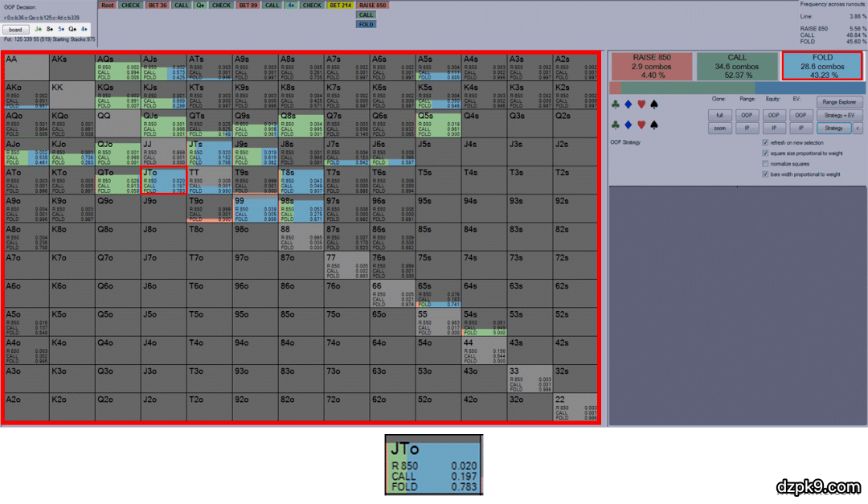Disable refresh on new selection checkbox
Screen dimensions: 868x504
click(x=765, y=142)
